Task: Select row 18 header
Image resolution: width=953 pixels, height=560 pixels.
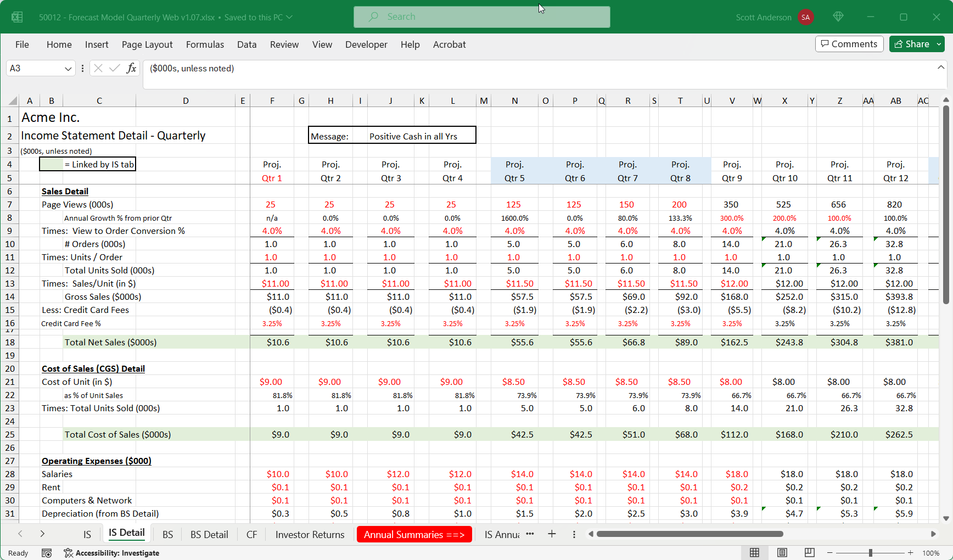Action: 9,342
